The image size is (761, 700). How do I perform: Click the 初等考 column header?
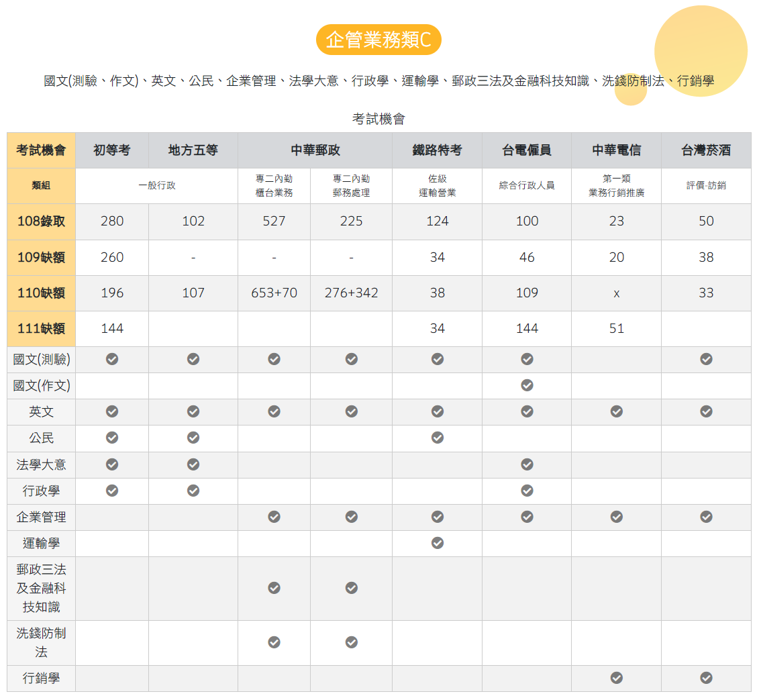click(x=112, y=150)
